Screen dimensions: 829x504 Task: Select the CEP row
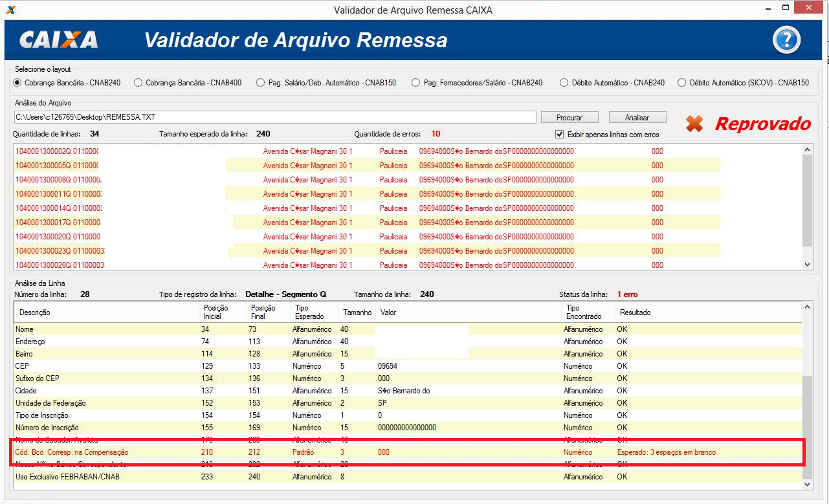tap(408, 366)
